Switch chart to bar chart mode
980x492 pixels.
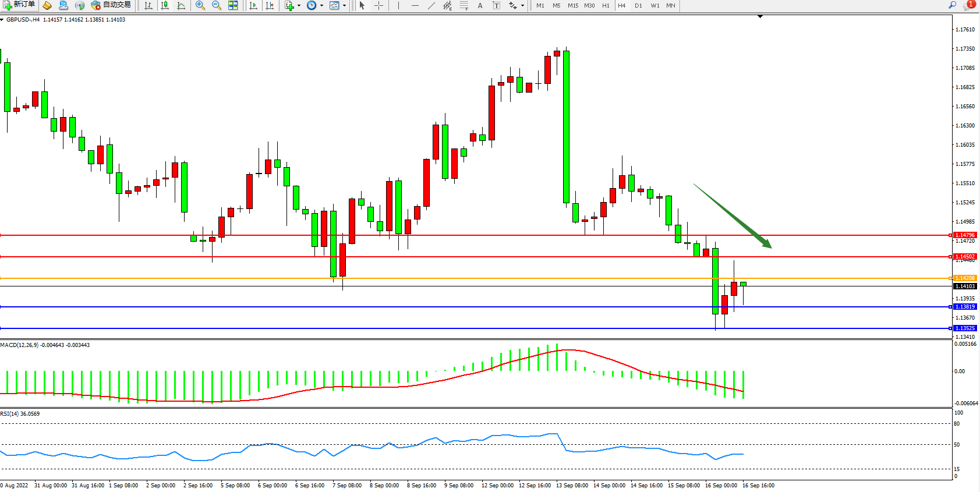click(x=148, y=5)
